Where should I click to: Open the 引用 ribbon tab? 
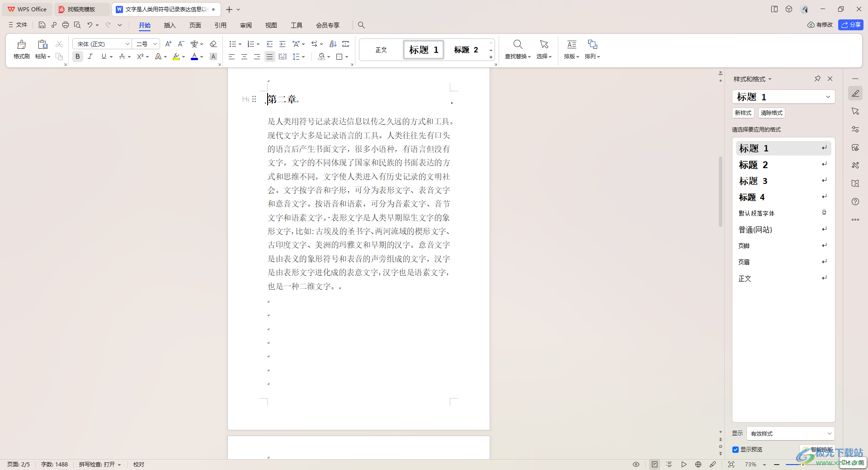pos(220,25)
